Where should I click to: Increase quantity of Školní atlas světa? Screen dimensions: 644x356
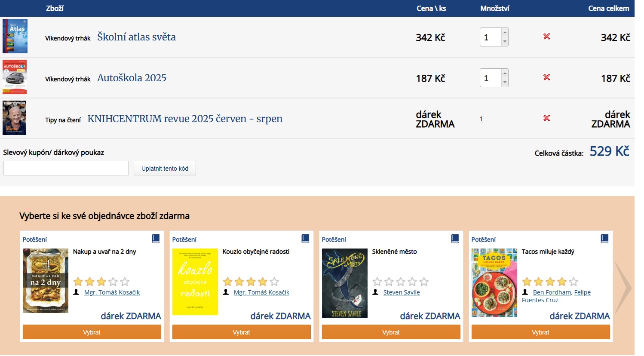(505, 32)
